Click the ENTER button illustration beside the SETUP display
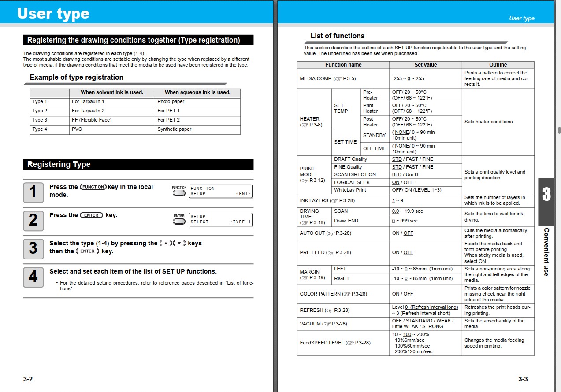The height and width of the screenshot is (392, 561). click(x=179, y=222)
